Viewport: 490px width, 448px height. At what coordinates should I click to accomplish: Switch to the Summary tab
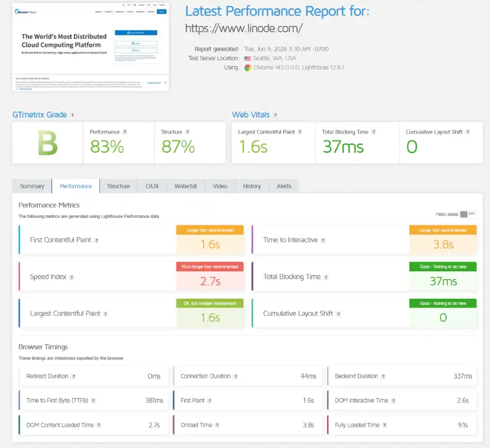coord(32,187)
